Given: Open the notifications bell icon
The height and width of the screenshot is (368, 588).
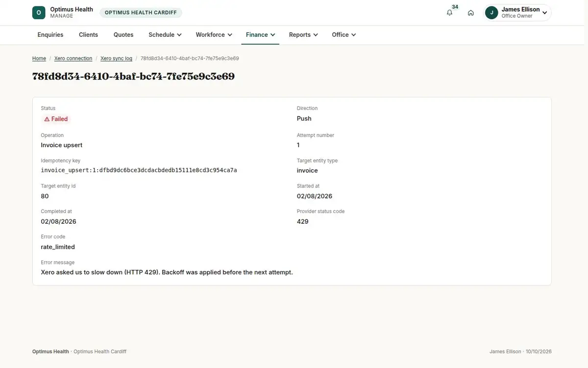Looking at the screenshot, I should [450, 13].
